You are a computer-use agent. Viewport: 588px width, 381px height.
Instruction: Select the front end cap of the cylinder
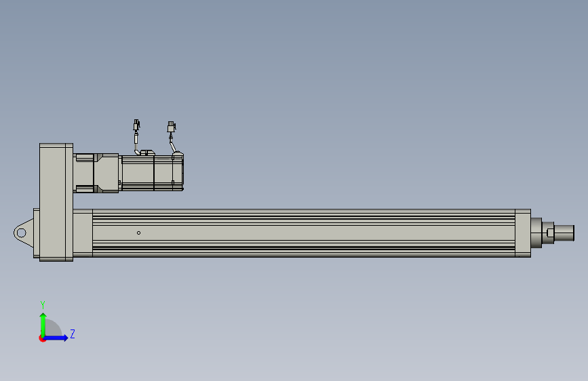(523, 233)
